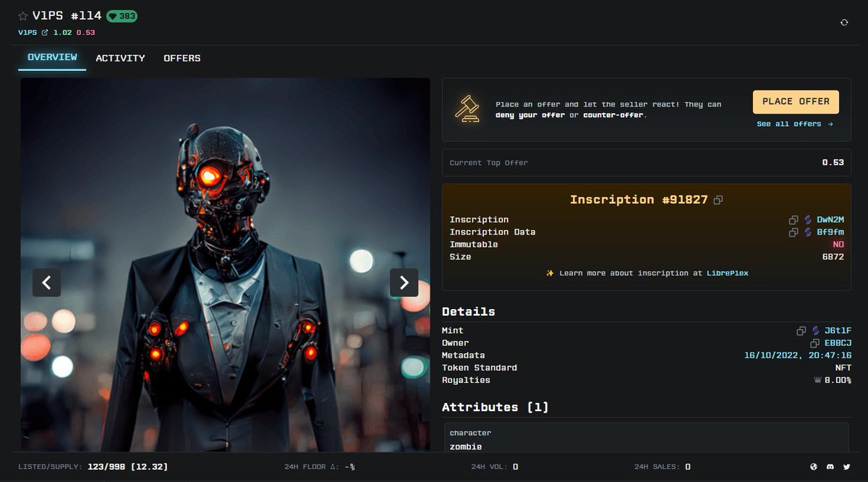Click the external link icon beside V1PS collection name
The image size is (868, 482).
[x=45, y=32]
